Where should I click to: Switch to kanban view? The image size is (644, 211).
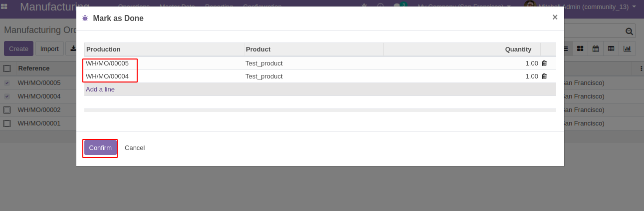tap(580, 48)
